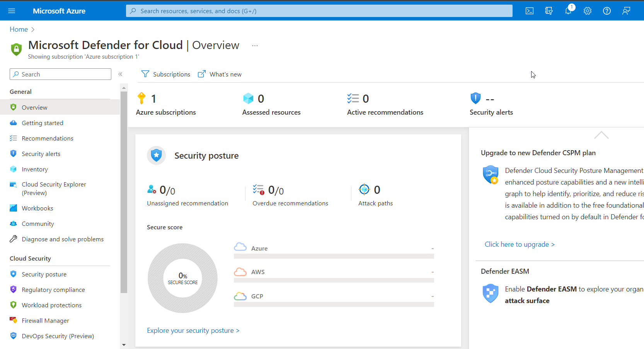Click the Azure secure score progress bar
The height and width of the screenshot is (349, 644).
[x=334, y=256]
